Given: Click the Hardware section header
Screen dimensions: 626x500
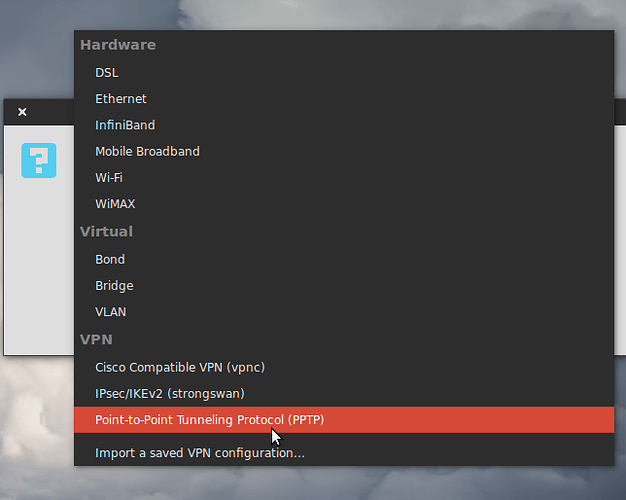Looking at the screenshot, I should (118, 45).
